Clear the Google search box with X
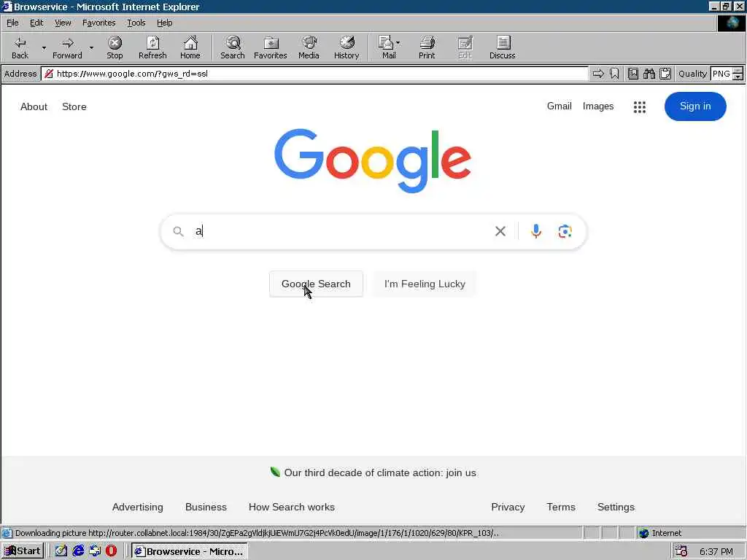 point(500,231)
